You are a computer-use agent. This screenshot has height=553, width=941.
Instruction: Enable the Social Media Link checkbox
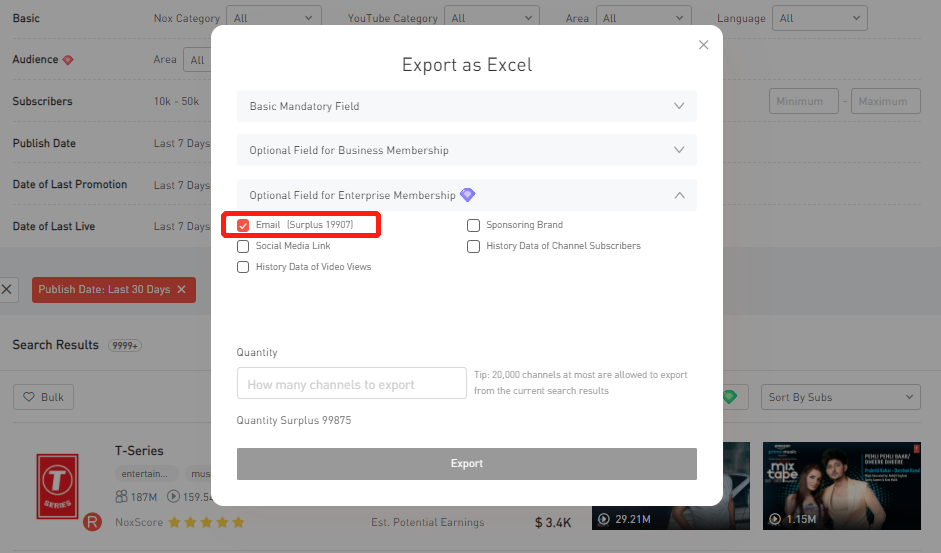243,246
